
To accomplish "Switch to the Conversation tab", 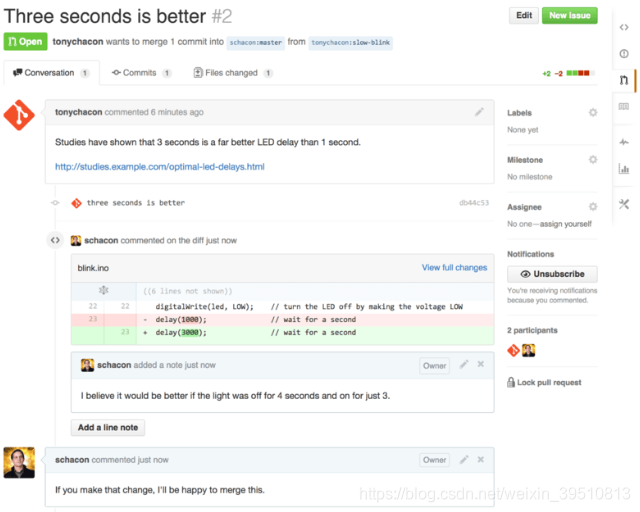I will click(x=51, y=73).
